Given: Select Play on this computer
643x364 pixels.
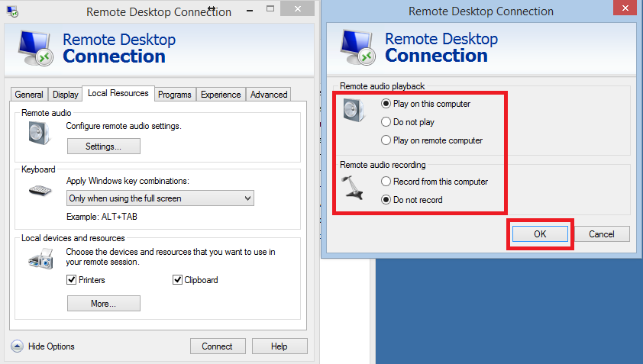Looking at the screenshot, I should [x=425, y=104].
